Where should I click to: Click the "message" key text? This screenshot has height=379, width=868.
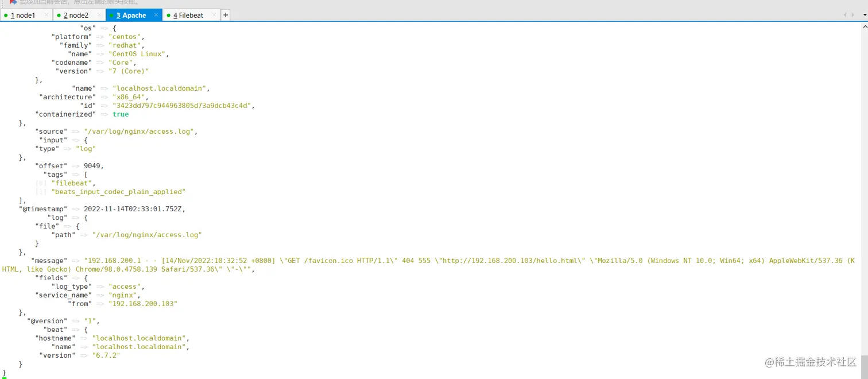coord(49,261)
